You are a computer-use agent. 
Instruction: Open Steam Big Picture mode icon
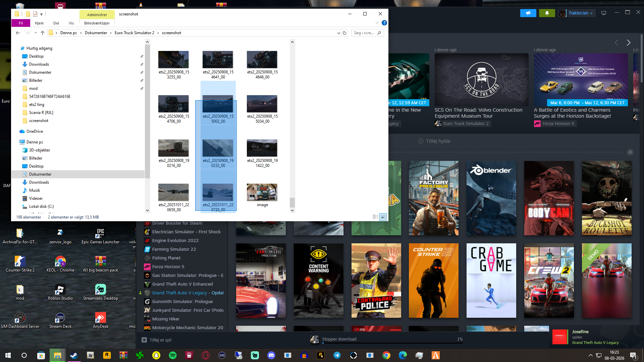click(604, 13)
